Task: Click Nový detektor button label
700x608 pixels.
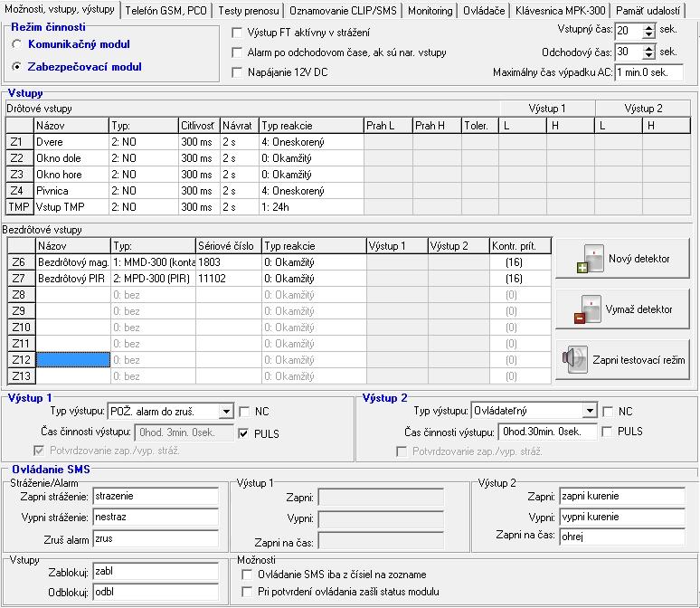Action: (639, 259)
